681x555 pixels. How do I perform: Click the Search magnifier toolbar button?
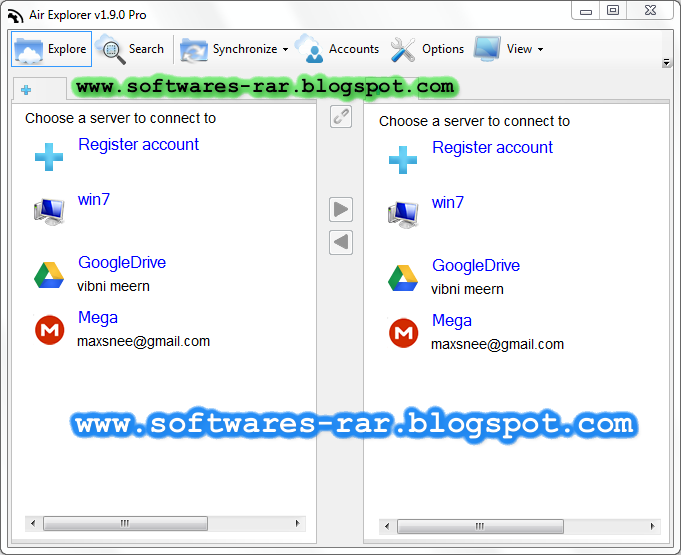click(x=130, y=49)
